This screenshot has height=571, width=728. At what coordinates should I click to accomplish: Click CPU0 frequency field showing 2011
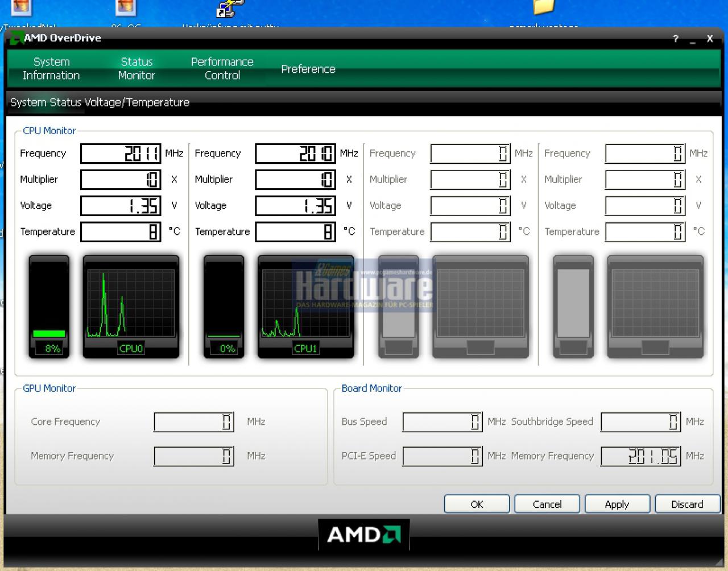121,154
